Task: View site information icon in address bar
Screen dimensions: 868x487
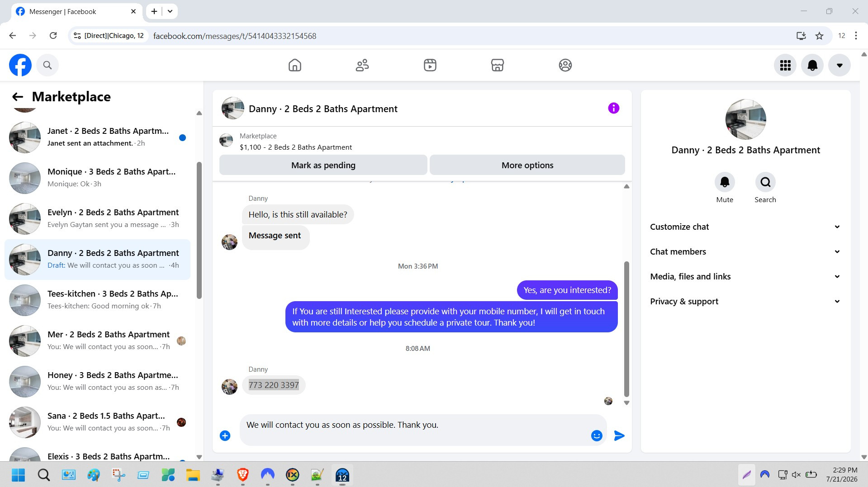Action: [x=77, y=36]
